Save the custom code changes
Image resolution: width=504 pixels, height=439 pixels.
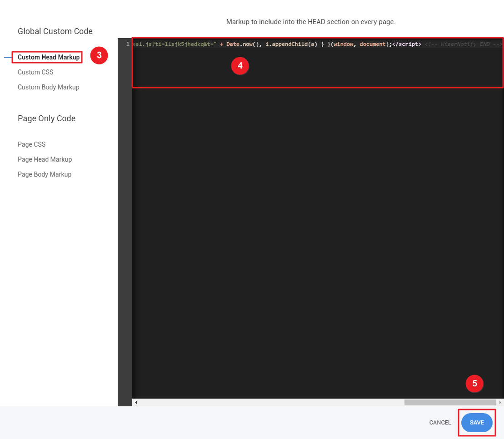477,423
